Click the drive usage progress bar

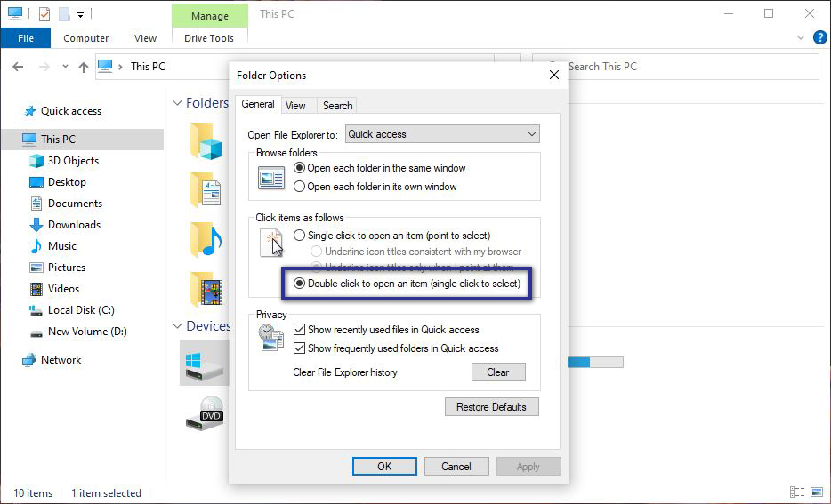pos(595,363)
